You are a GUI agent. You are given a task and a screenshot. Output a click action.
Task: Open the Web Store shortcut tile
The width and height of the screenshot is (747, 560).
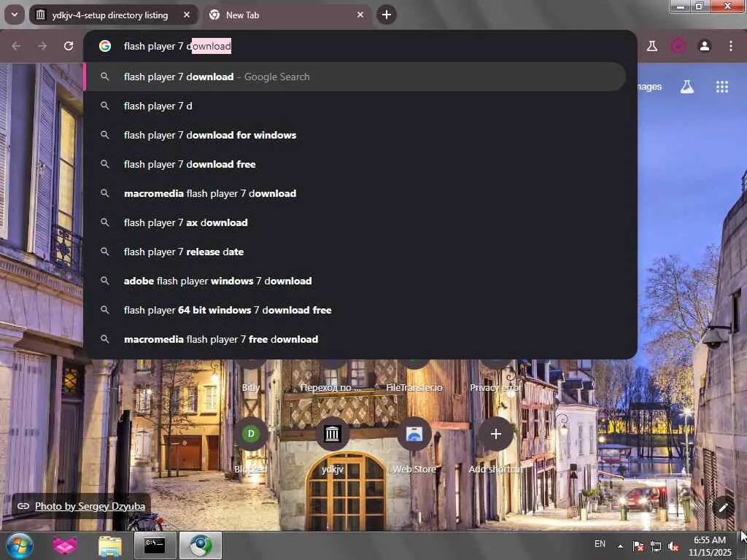click(x=414, y=446)
